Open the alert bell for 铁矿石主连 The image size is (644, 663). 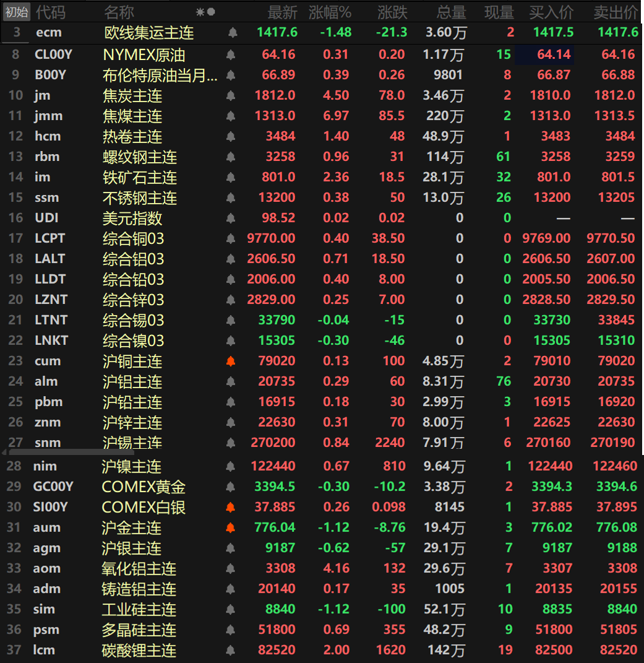point(231,178)
